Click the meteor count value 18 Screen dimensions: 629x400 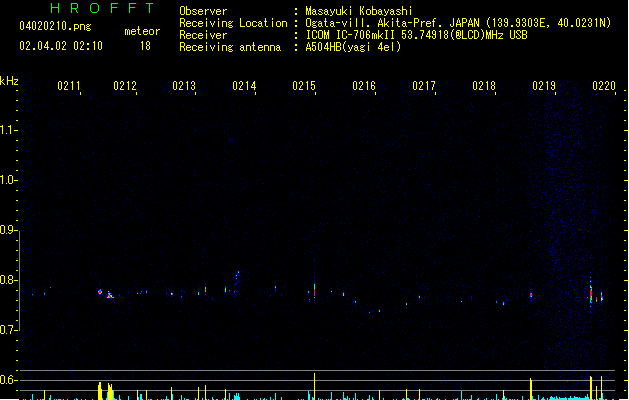(145, 46)
